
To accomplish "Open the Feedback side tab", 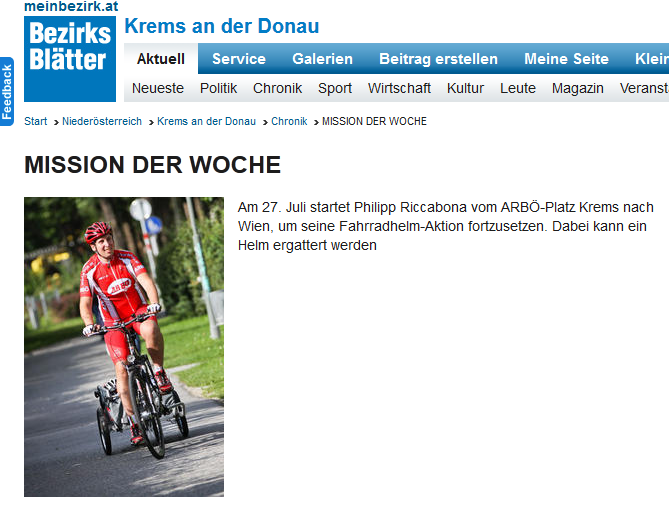I will (7, 92).
